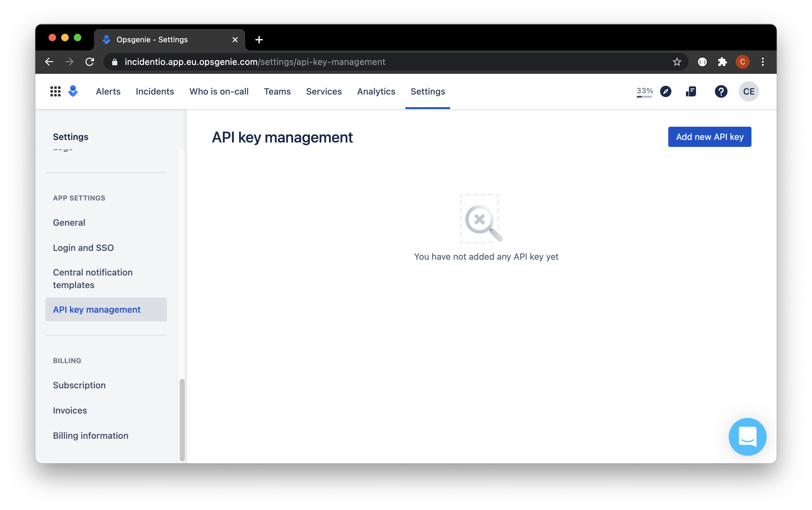The width and height of the screenshot is (812, 510).
Task: Open Login and SSO settings
Action: point(83,247)
